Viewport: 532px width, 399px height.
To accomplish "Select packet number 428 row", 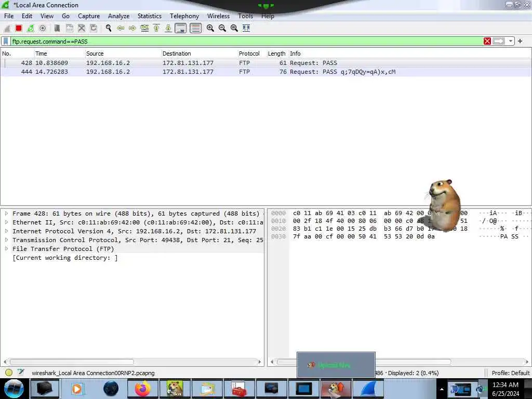I will (x=266, y=63).
